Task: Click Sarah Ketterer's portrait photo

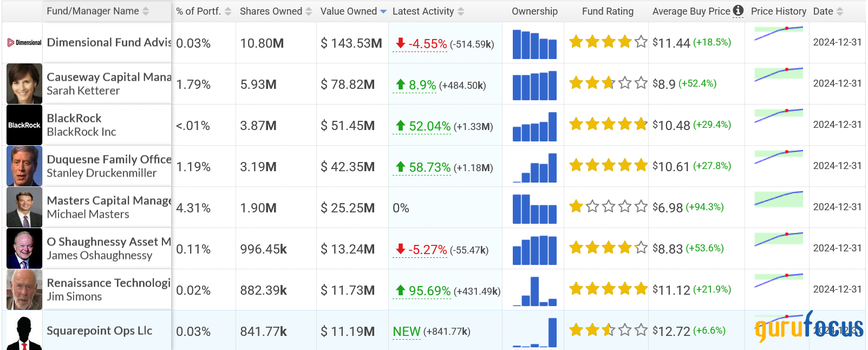Action: point(24,84)
